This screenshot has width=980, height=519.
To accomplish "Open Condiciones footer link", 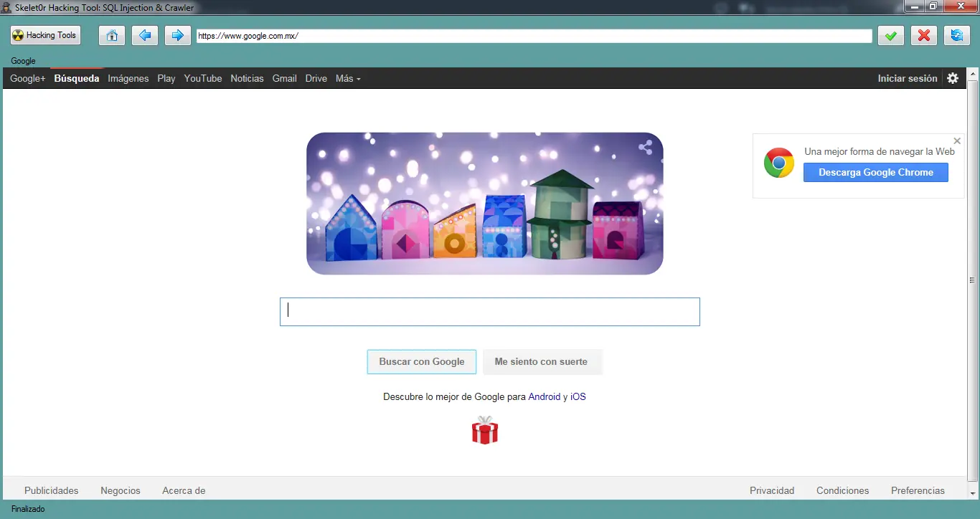I will 842,490.
